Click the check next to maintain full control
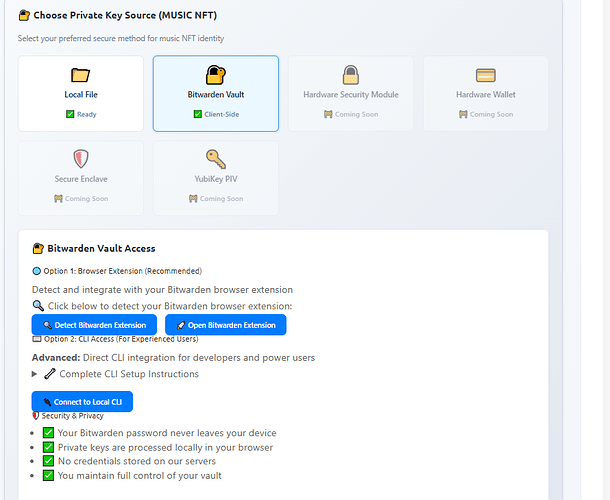This screenshot has height=500, width=610. [x=48, y=475]
